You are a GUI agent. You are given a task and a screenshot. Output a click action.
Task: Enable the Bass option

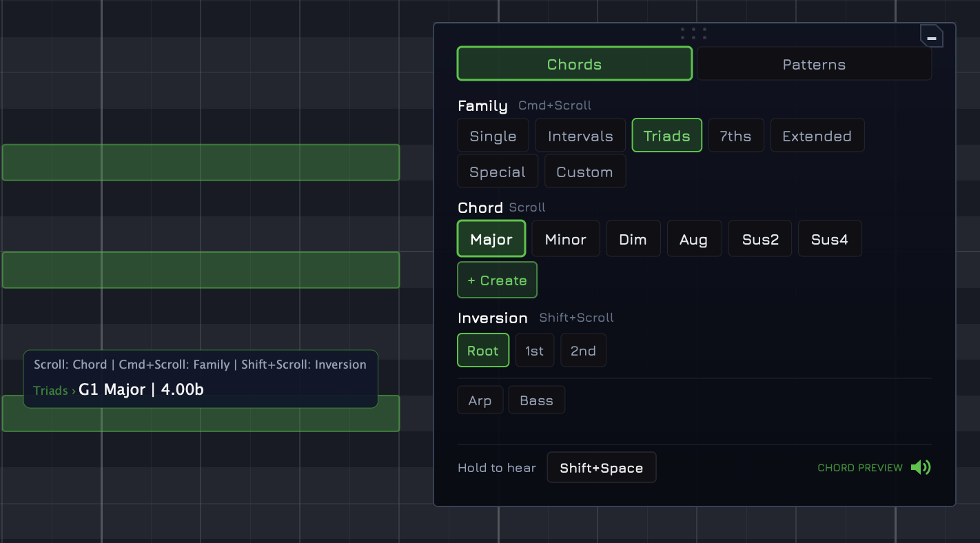(537, 400)
